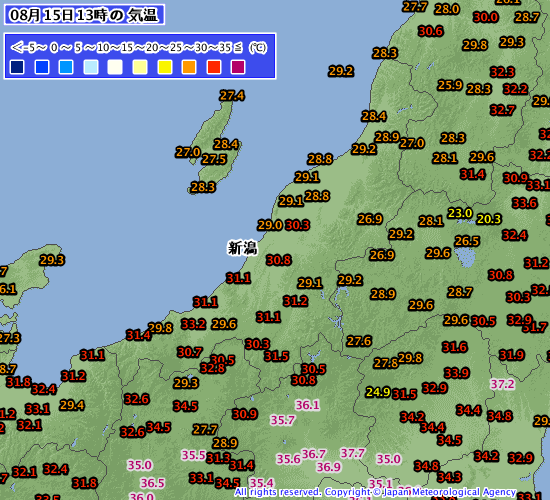550x500 pixels.
Task: Click the 37.2 magenta temperature reading
Action: click(x=502, y=384)
